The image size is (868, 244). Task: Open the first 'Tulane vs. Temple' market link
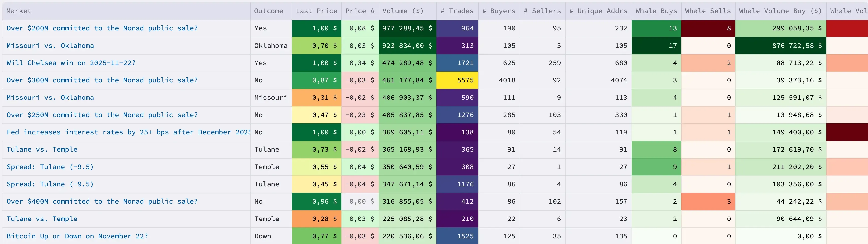tap(42, 149)
